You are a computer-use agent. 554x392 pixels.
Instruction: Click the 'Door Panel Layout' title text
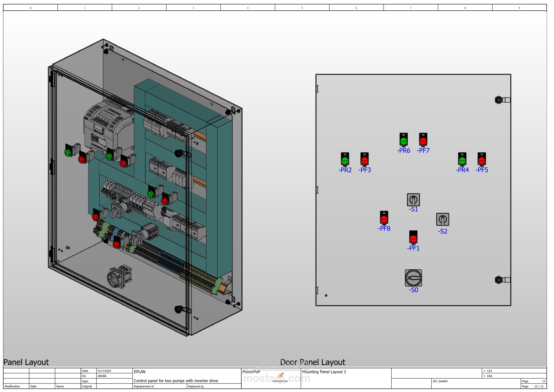coord(313,362)
